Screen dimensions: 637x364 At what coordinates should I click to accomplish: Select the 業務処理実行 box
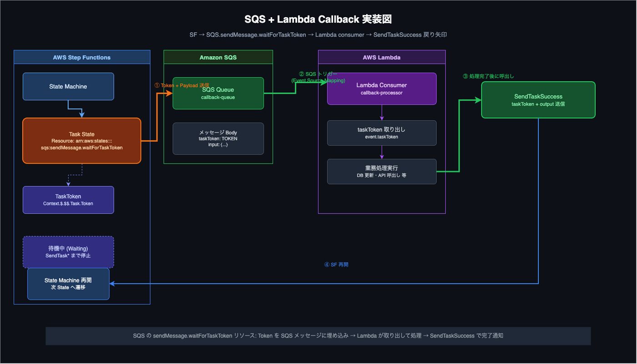pyautogui.click(x=382, y=171)
